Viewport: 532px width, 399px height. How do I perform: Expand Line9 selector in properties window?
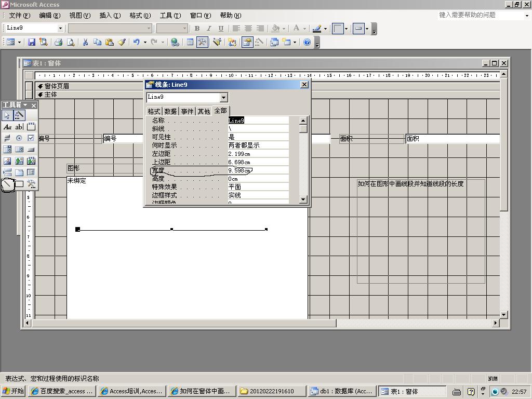click(223, 98)
